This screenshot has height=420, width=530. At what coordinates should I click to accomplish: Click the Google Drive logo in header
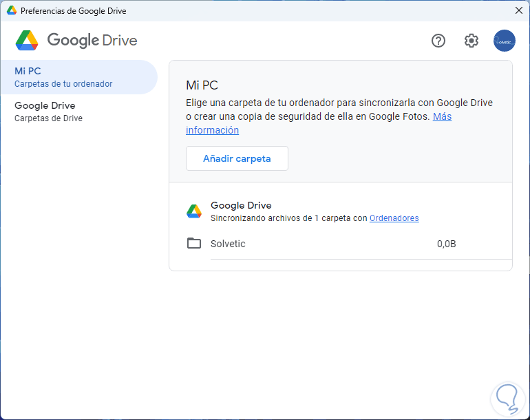(x=27, y=40)
